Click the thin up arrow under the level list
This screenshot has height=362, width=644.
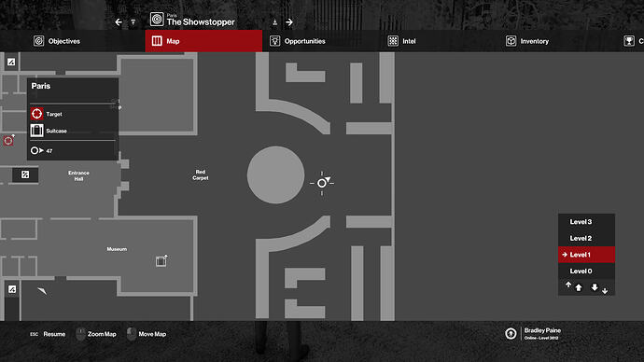(x=568, y=285)
